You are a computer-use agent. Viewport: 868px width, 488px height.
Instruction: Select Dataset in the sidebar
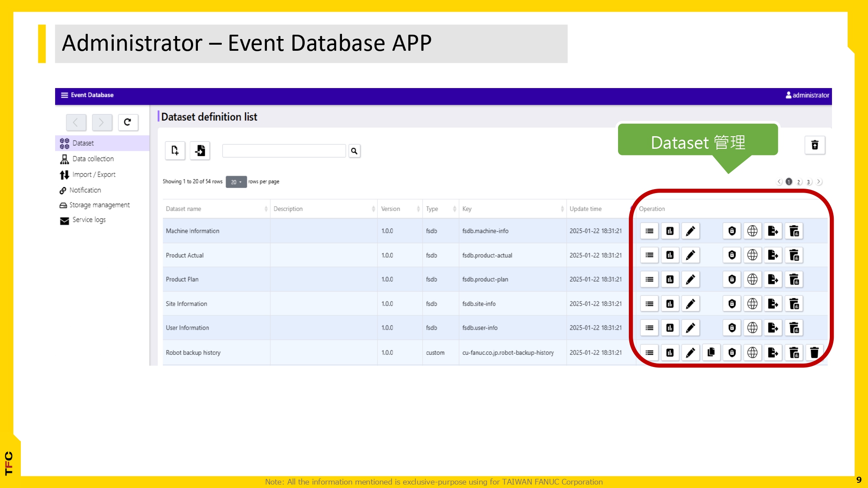[x=102, y=143]
